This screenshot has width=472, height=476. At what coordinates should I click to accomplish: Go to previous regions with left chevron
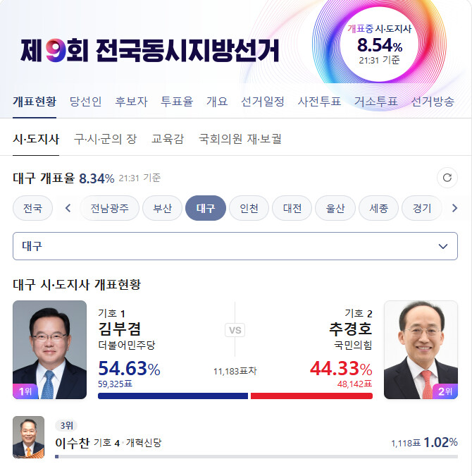(x=68, y=208)
